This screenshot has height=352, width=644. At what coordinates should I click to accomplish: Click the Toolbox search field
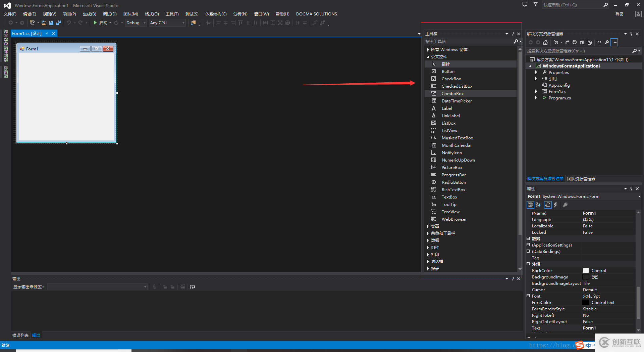(x=469, y=41)
